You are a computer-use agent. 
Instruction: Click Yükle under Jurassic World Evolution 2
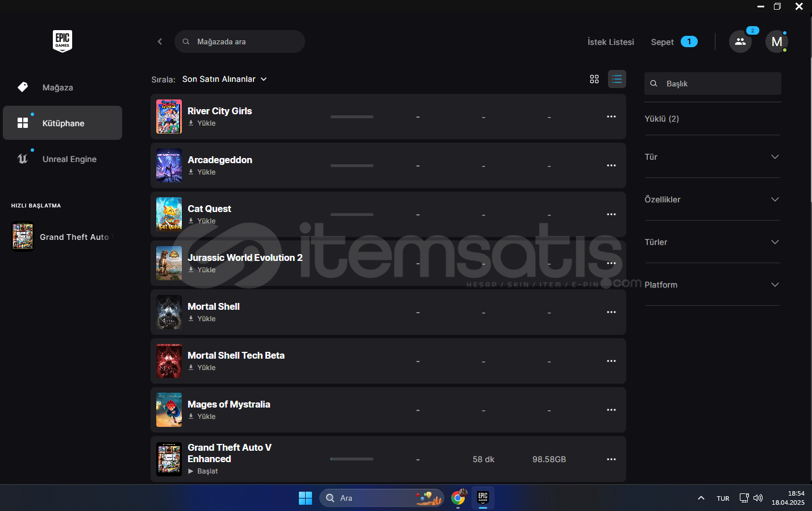[x=202, y=270]
